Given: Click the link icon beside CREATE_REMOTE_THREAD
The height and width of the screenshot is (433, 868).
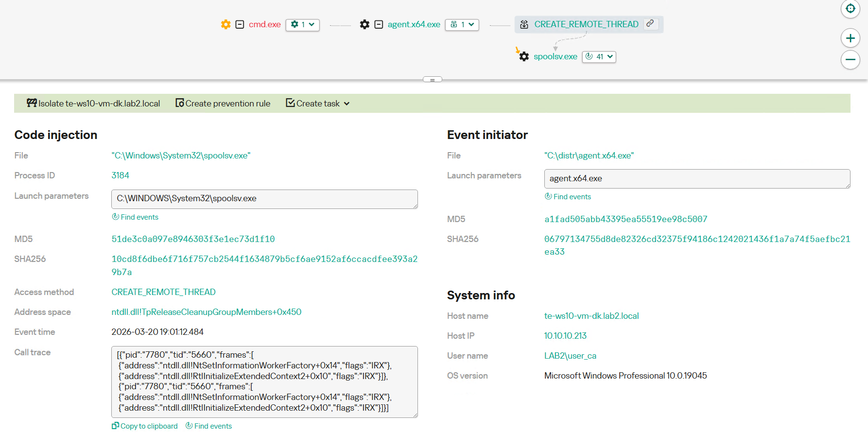Looking at the screenshot, I should click(650, 24).
